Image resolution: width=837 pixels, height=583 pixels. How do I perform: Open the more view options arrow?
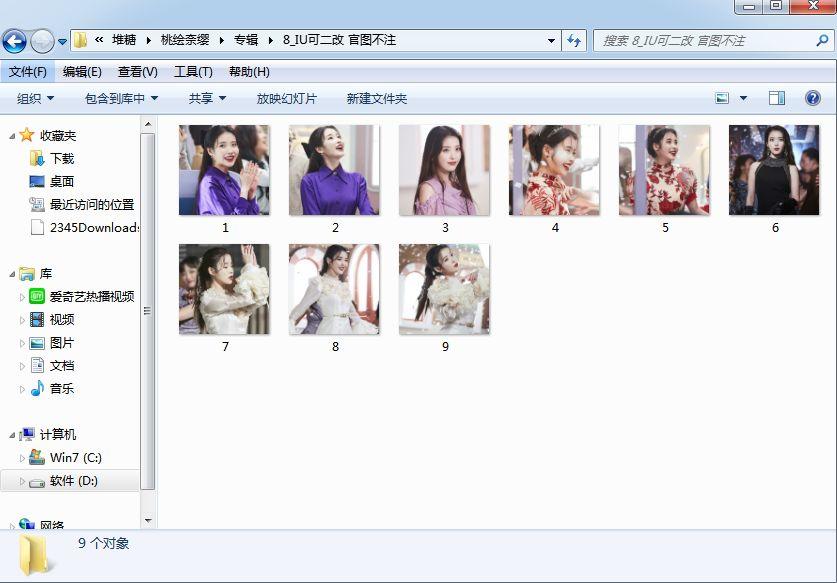pos(743,98)
